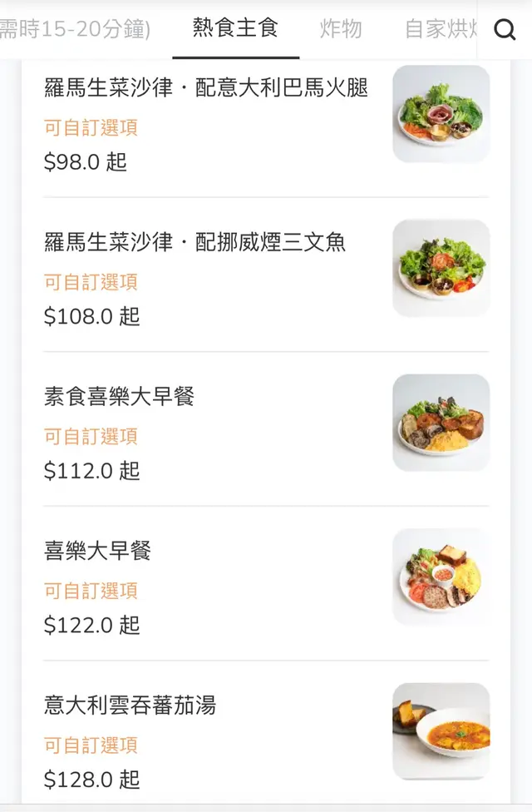Choose 羅馬生菜沙律・配挪威煙三文魚 item title
This screenshot has width=532, height=812.
point(195,242)
